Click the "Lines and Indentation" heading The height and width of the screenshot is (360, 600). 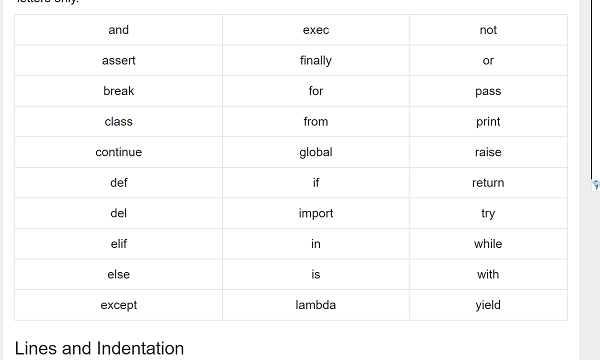(99, 349)
